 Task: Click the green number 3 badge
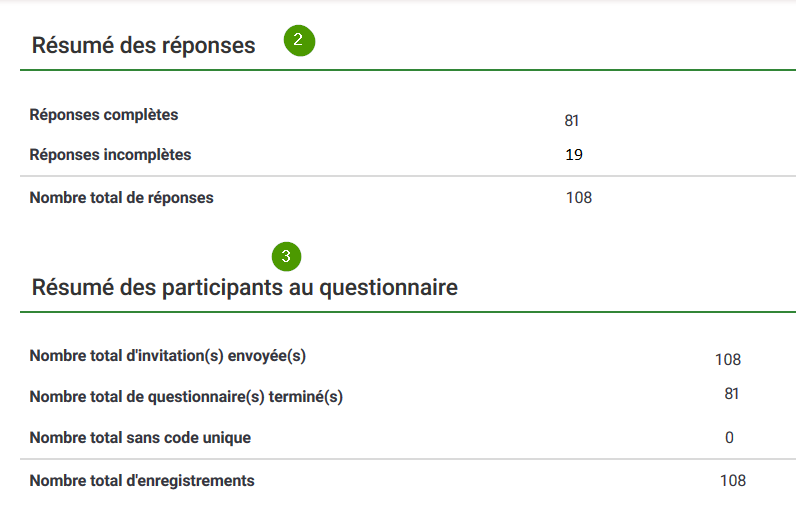point(286,257)
